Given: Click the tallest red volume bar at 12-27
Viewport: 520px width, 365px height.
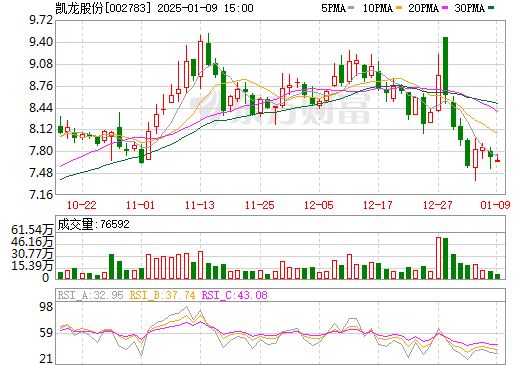Looking at the screenshot, I should coord(438,258).
